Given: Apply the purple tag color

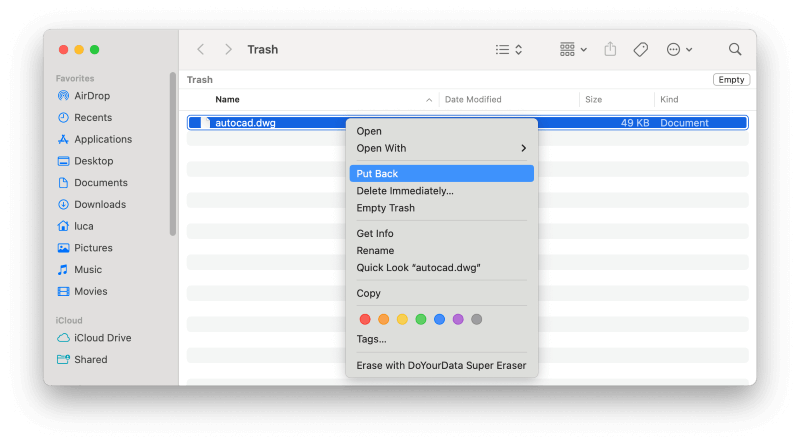Looking at the screenshot, I should click(x=458, y=319).
